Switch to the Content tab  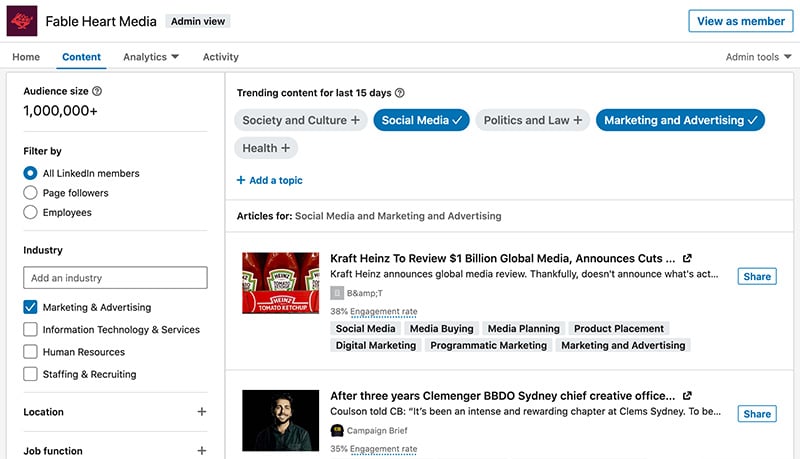[x=82, y=57]
